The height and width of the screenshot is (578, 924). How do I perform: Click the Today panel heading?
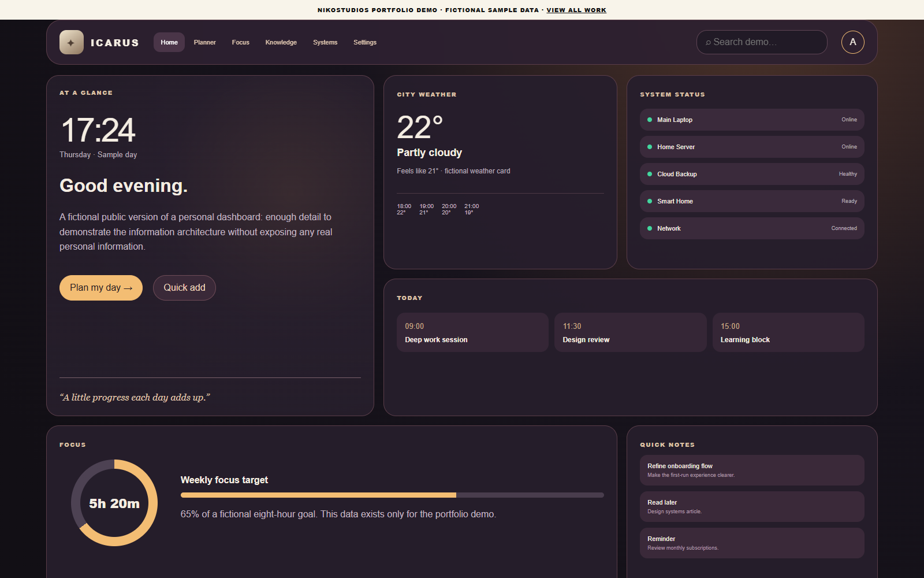point(409,298)
